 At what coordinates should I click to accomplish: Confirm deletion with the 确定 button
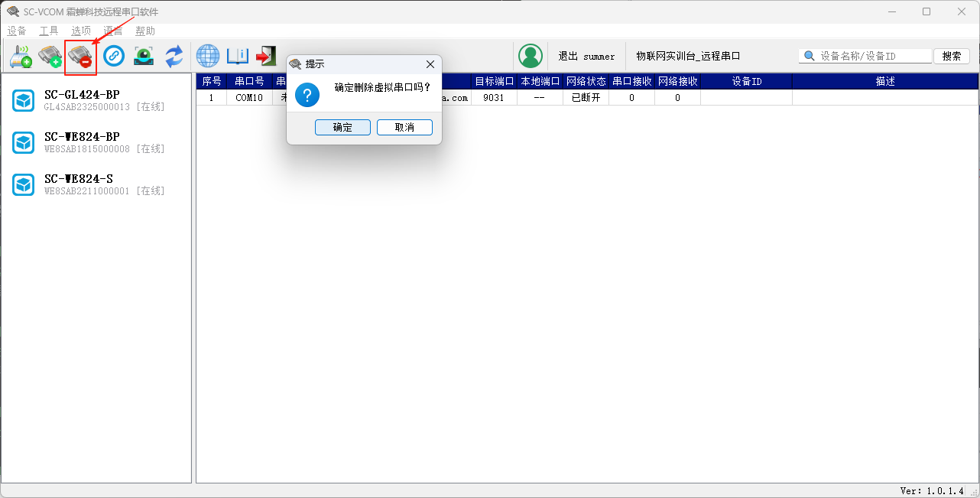click(x=342, y=128)
